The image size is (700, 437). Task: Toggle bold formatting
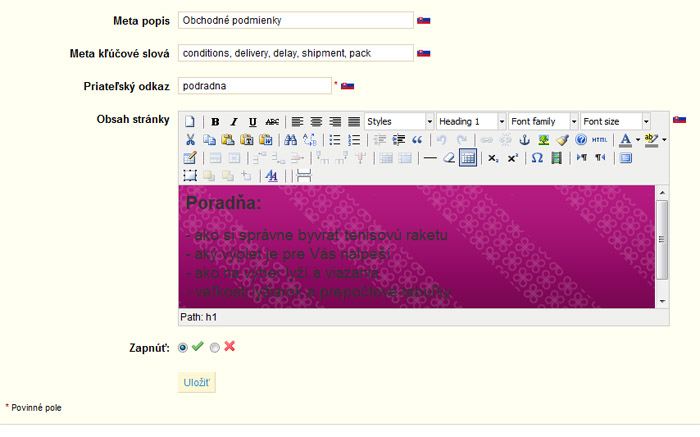(x=215, y=121)
